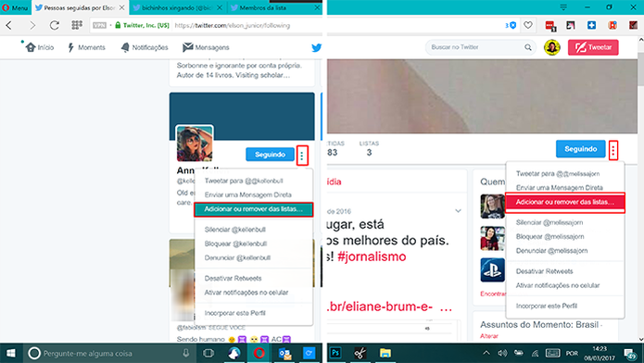Expand the tweet options chevron
Viewport: 644px width, 363px height.
(458, 211)
